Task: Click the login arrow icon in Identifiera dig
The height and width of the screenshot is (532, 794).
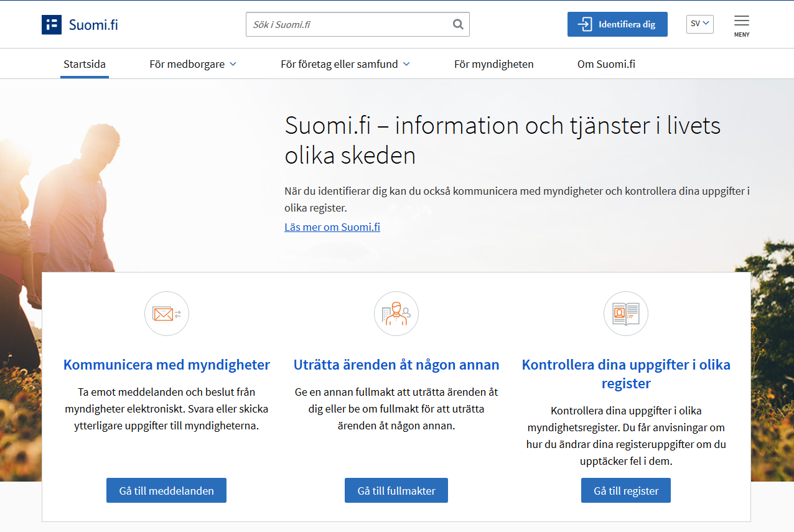Action: 585,24
